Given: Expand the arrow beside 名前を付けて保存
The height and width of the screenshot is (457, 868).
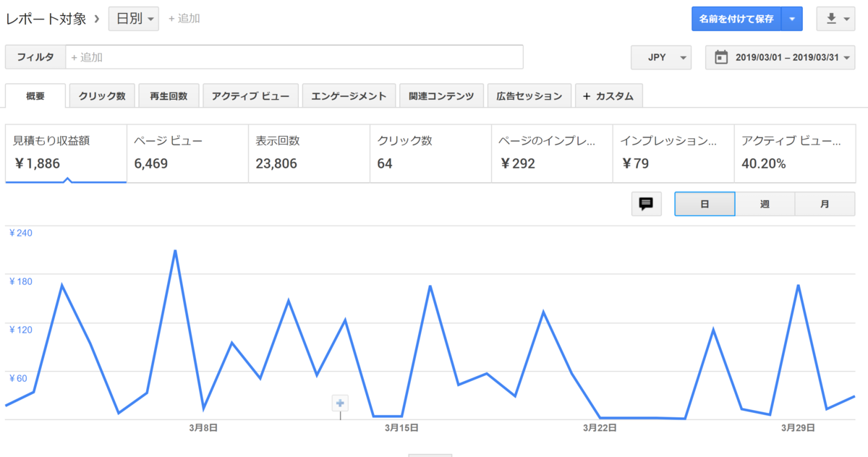Looking at the screenshot, I should [792, 19].
